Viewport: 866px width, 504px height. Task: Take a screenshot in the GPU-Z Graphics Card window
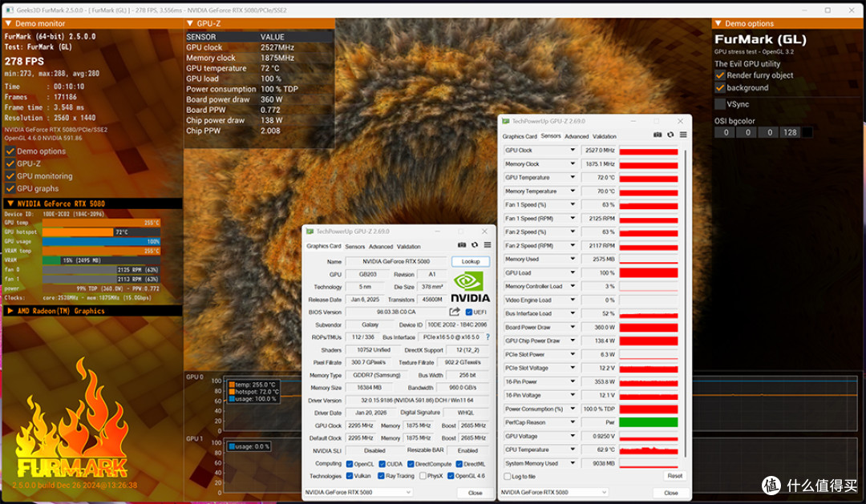coord(462,245)
